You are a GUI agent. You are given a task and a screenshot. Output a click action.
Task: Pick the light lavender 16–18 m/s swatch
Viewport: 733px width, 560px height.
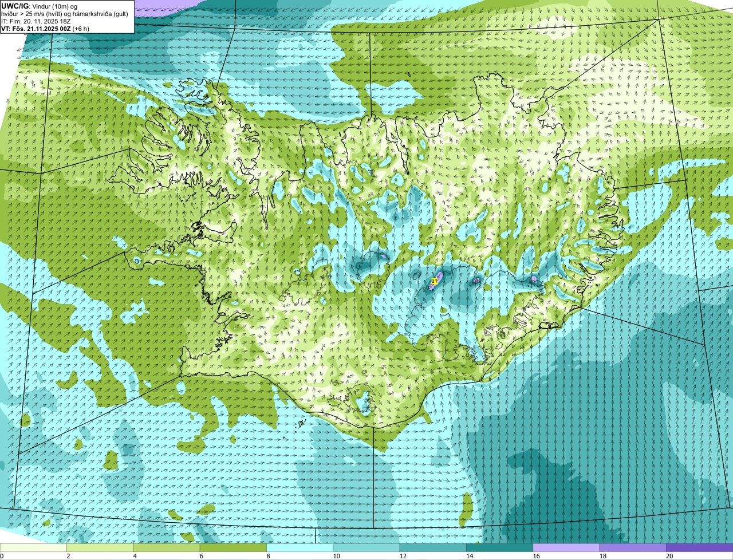[566, 548]
